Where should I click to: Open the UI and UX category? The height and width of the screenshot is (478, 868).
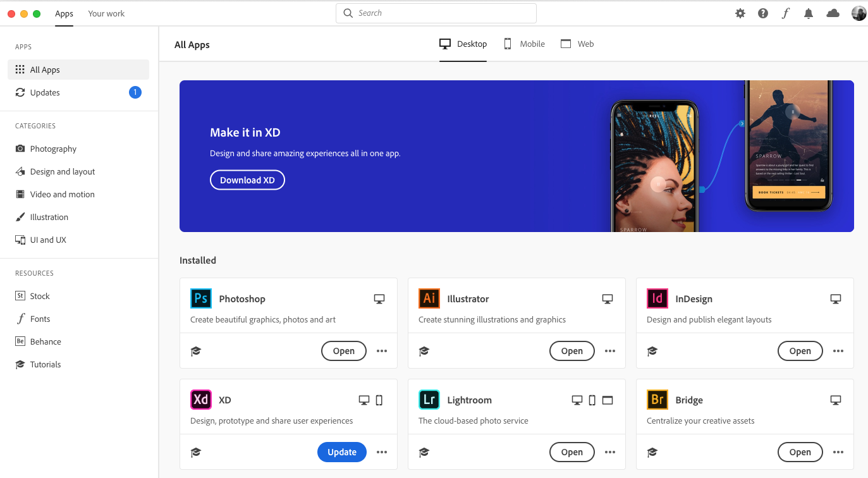pos(78,240)
